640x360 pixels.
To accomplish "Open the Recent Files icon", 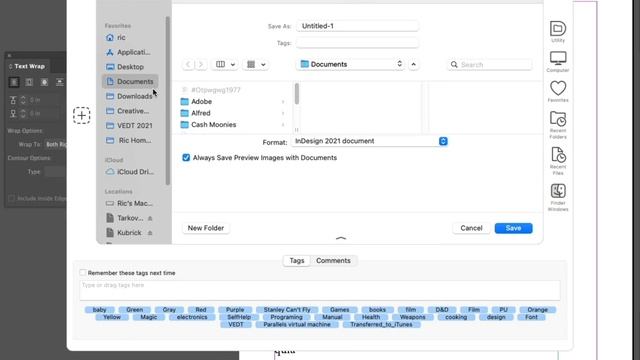I will [558, 155].
